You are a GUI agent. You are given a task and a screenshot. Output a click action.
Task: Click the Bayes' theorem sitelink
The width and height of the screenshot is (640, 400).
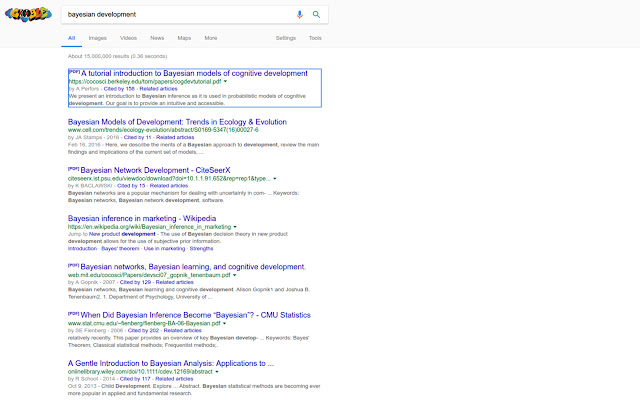(x=120, y=249)
